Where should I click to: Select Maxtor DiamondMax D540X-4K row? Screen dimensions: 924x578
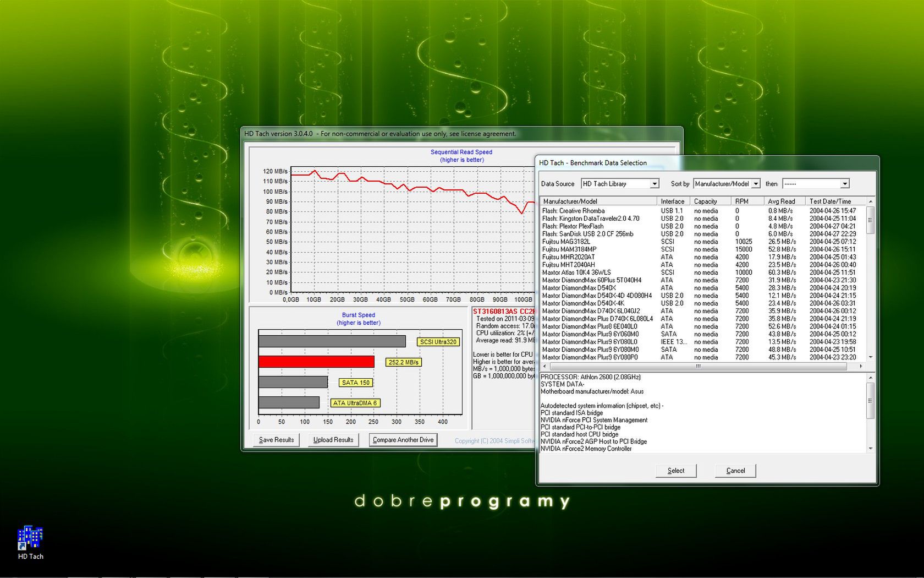(x=703, y=303)
